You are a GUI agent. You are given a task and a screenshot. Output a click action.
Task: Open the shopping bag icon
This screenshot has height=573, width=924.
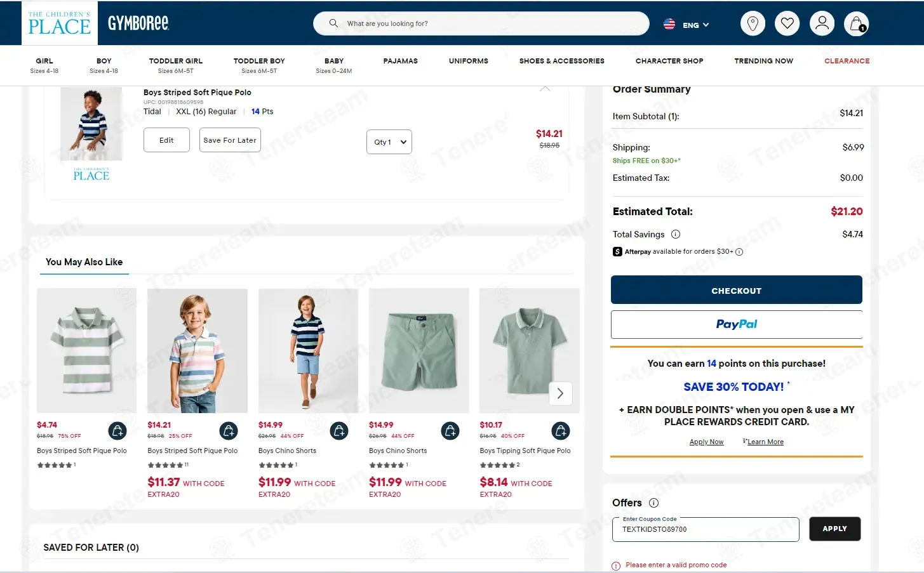pyautogui.click(x=857, y=23)
